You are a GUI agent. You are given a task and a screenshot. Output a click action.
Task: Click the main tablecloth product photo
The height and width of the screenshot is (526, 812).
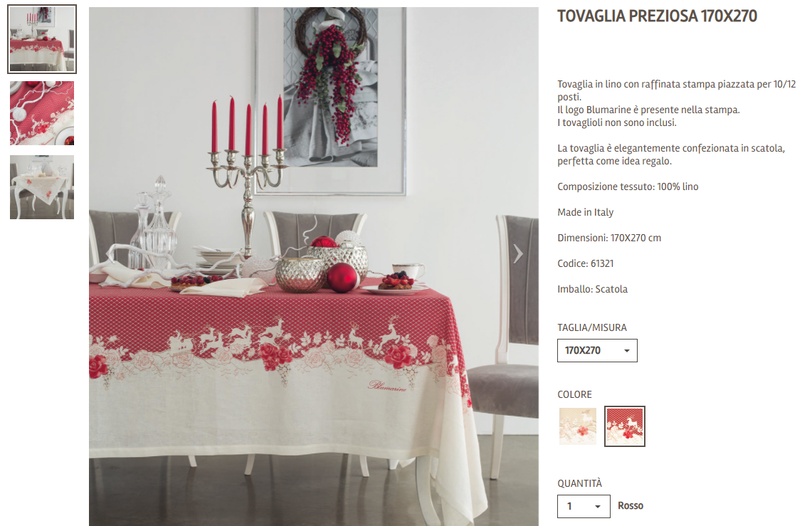tap(313, 267)
